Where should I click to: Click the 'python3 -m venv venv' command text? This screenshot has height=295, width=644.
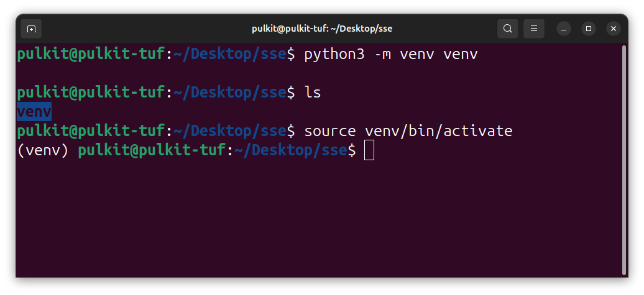(390, 55)
